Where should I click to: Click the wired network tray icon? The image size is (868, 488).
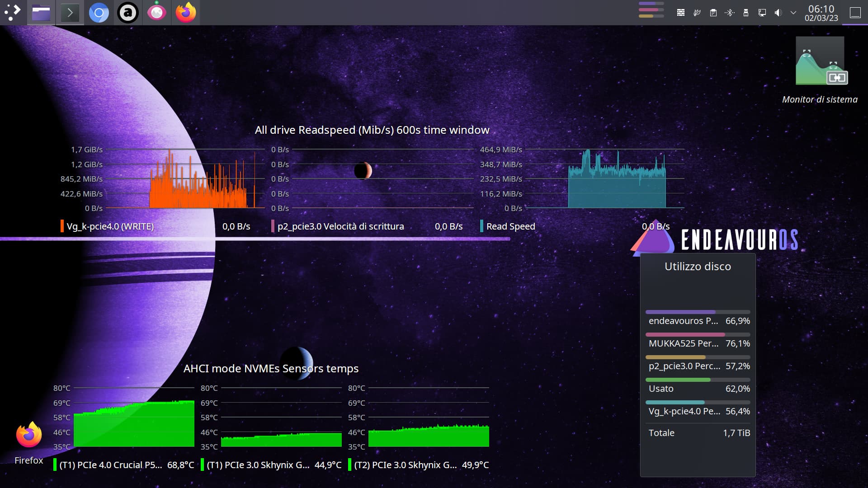point(762,13)
